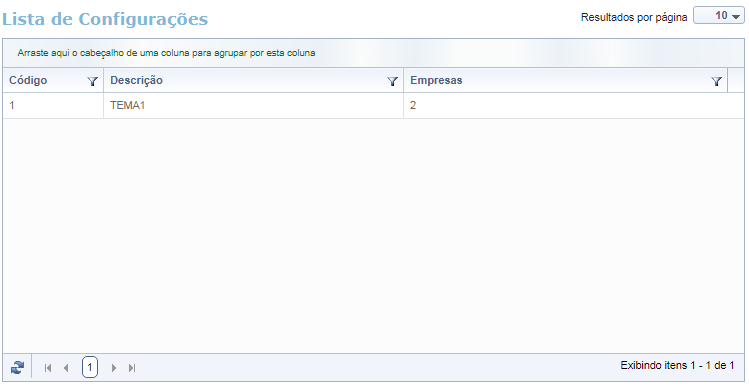Open the Resultados por página dropdown

(x=718, y=16)
